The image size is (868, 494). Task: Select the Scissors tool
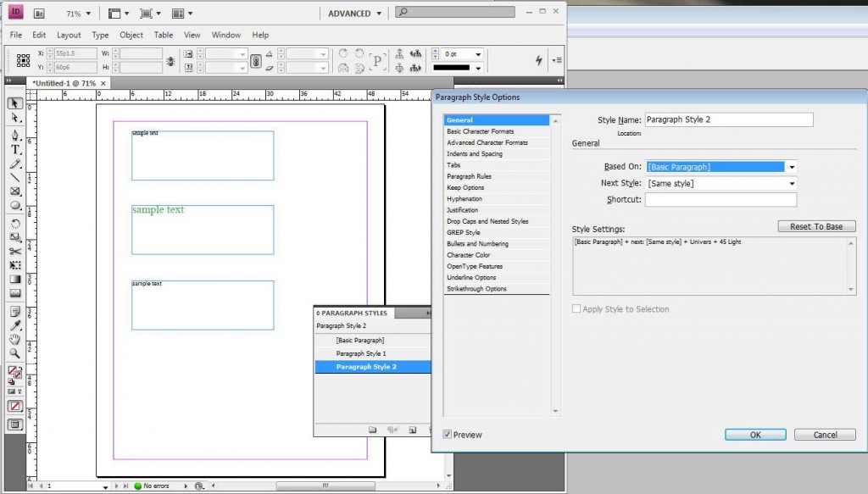tap(15, 251)
